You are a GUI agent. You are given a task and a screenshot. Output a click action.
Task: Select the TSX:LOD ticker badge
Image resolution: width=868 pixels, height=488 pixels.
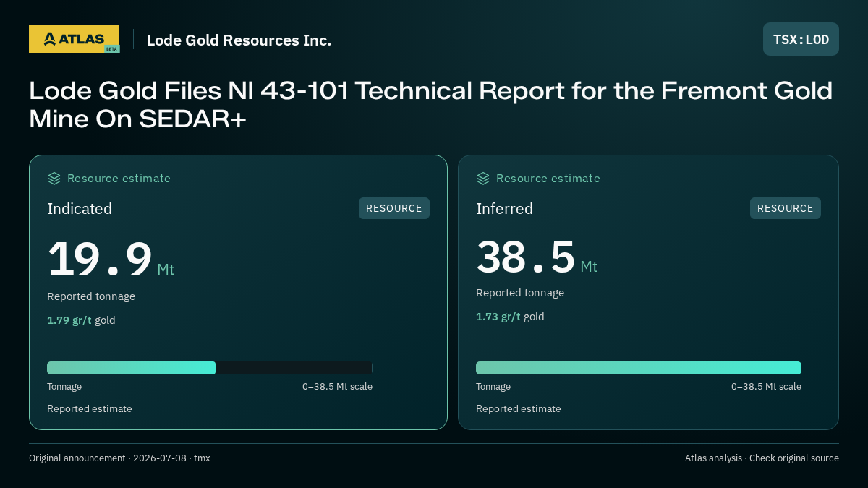(x=801, y=39)
